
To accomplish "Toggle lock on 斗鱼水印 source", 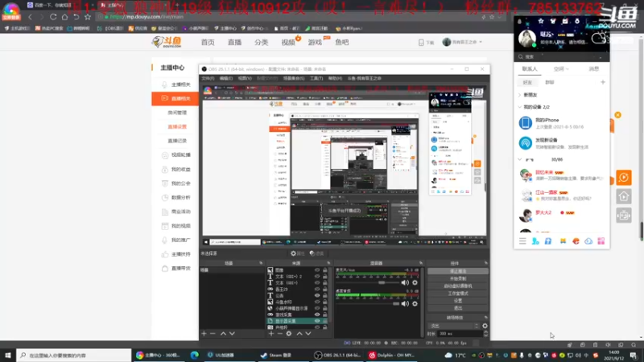I will click(x=325, y=302).
